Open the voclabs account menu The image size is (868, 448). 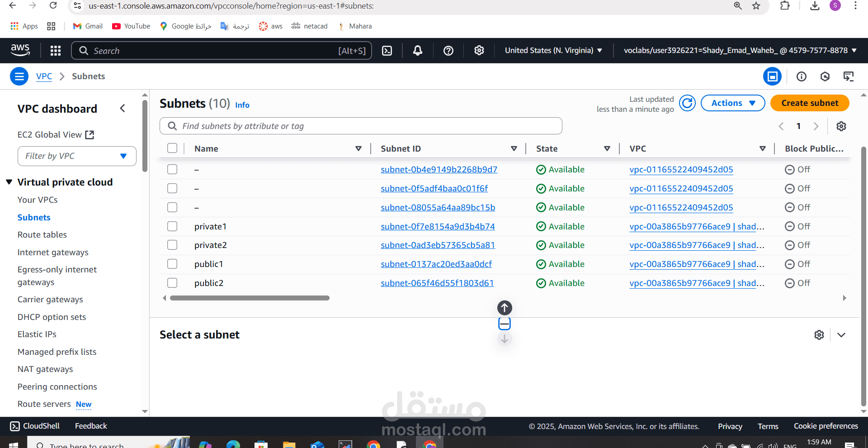pyautogui.click(x=740, y=50)
